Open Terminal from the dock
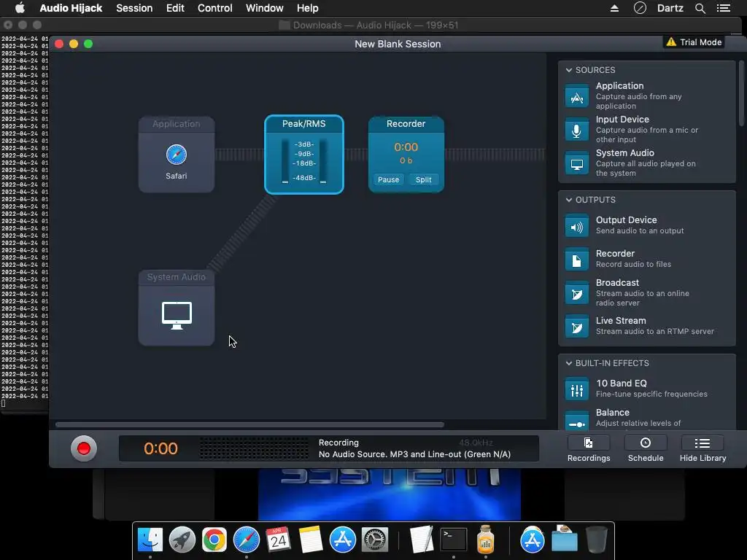This screenshot has width=747, height=560. pyautogui.click(x=454, y=540)
